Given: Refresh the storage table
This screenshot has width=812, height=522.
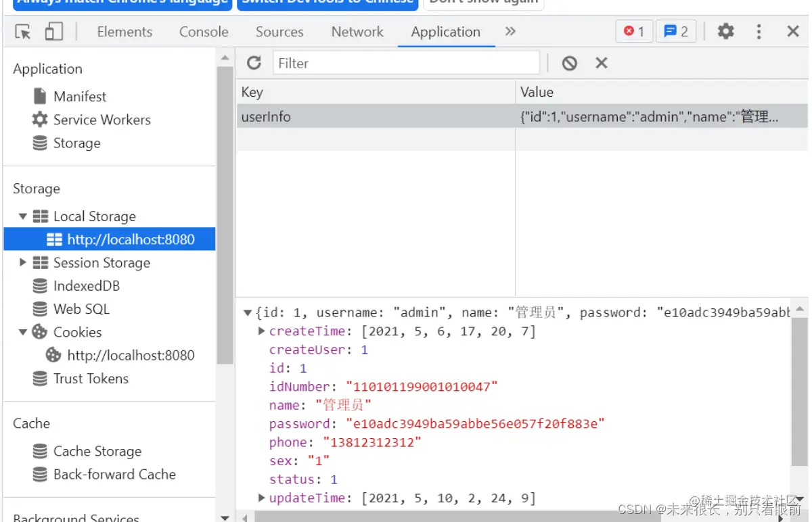Looking at the screenshot, I should 254,63.
